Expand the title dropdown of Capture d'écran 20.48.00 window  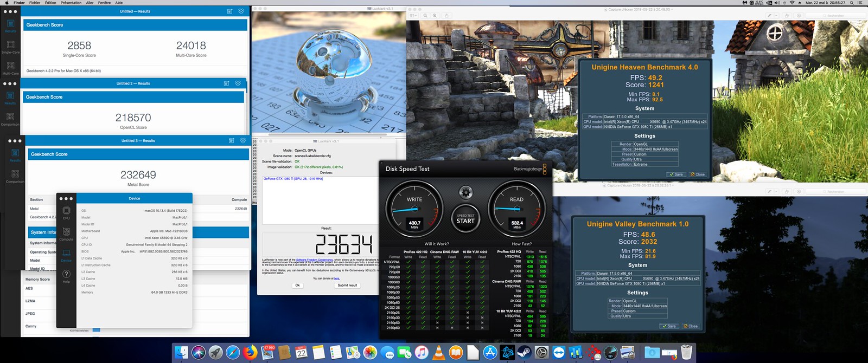(x=672, y=9)
